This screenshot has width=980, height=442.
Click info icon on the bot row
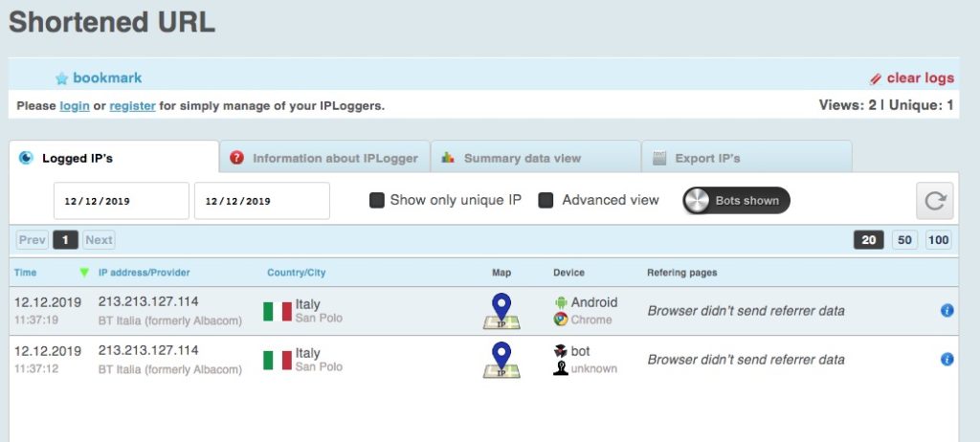947,360
